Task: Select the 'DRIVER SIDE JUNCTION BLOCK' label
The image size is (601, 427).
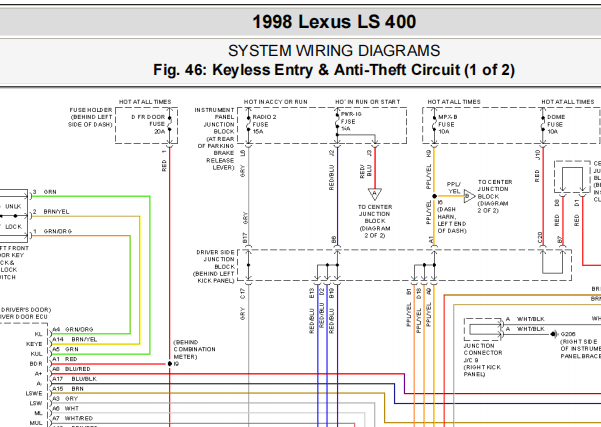Action: pyautogui.click(x=215, y=259)
